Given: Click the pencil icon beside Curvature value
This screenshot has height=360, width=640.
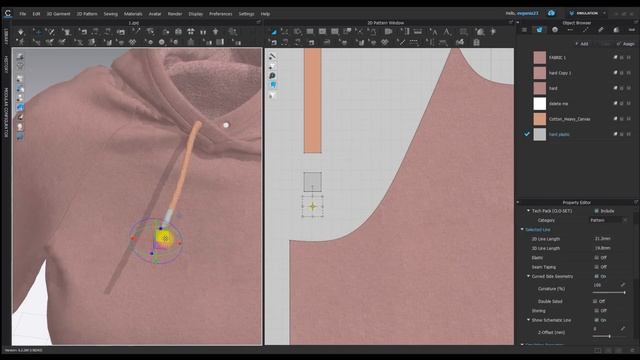Looking at the screenshot, I should (623, 284).
